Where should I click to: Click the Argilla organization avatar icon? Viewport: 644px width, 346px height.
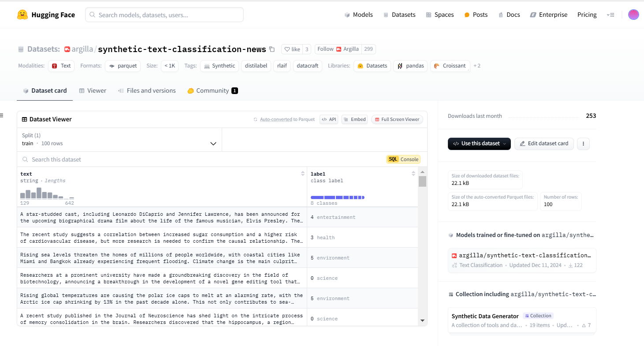click(67, 49)
